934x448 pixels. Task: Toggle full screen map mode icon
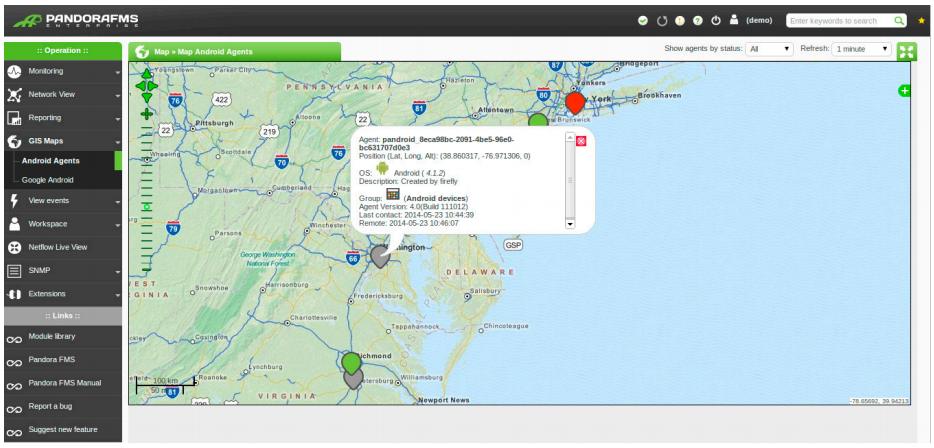(907, 51)
